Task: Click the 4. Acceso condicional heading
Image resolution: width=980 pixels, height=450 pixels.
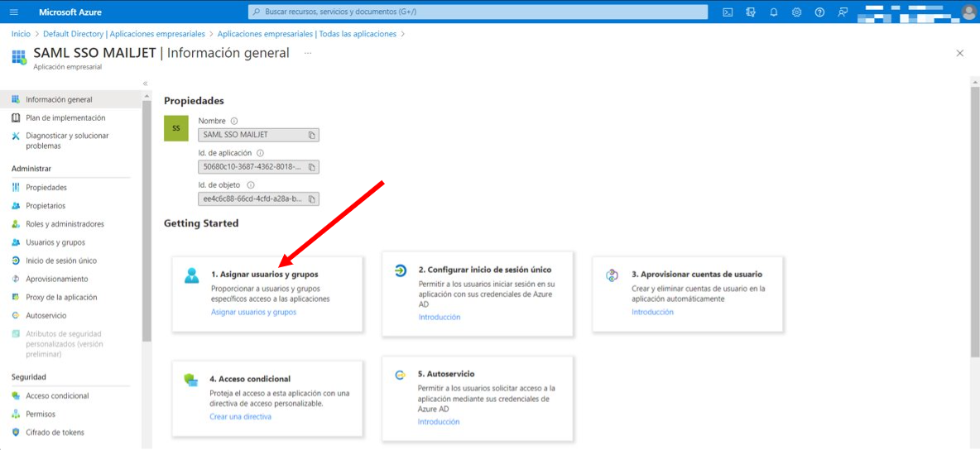Action: pos(250,379)
